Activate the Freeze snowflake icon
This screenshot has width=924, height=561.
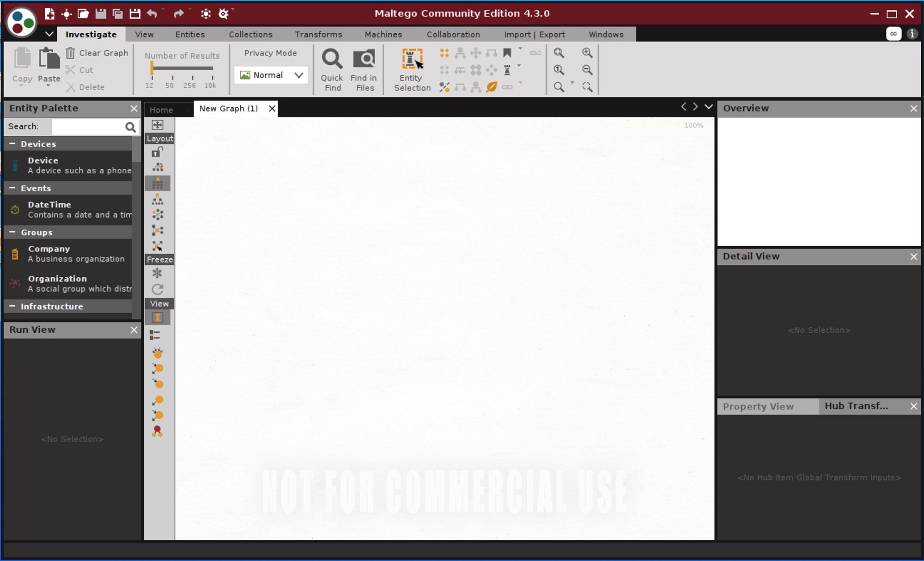[158, 273]
